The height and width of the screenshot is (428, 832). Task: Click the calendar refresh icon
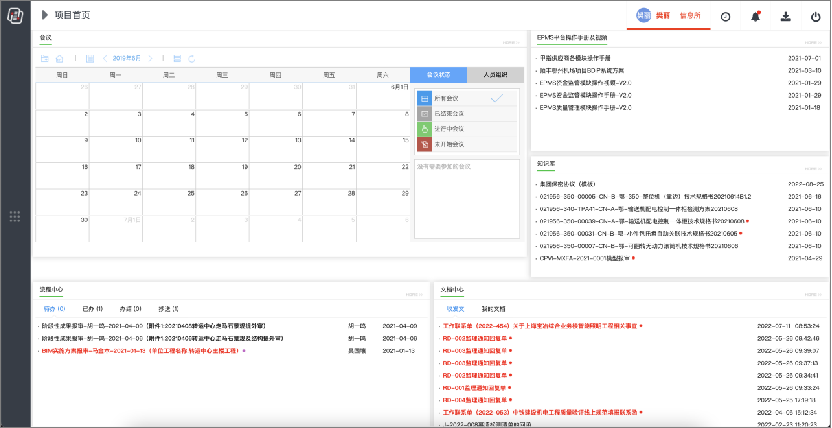[192, 59]
